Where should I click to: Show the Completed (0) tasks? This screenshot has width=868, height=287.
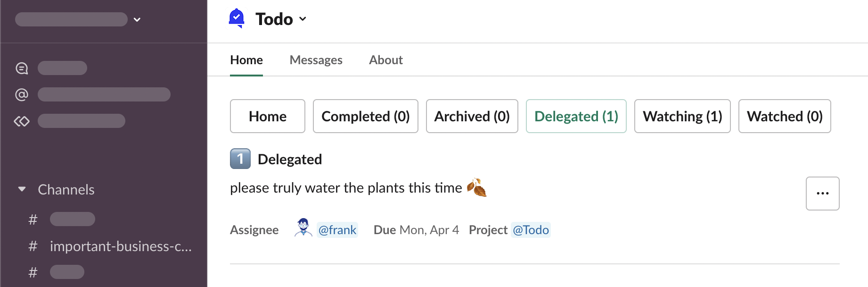click(x=365, y=116)
